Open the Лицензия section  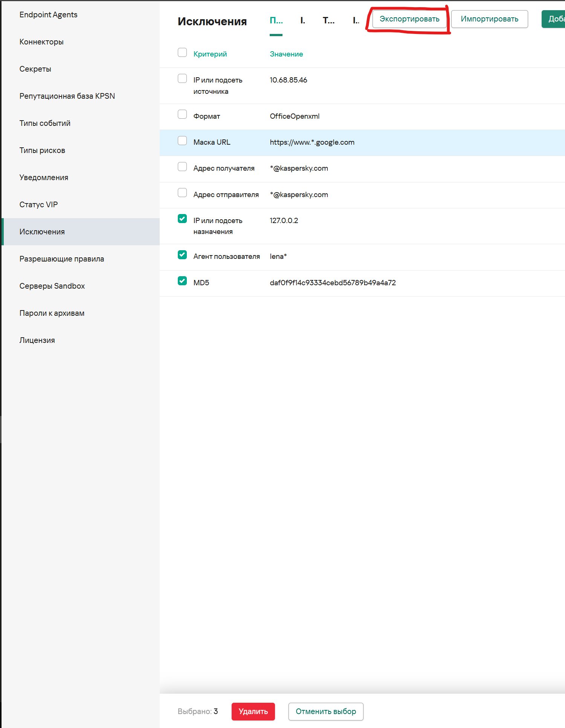pos(37,340)
